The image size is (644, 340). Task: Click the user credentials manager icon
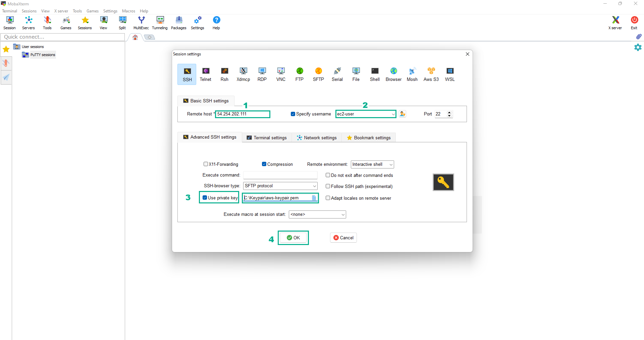[402, 114]
